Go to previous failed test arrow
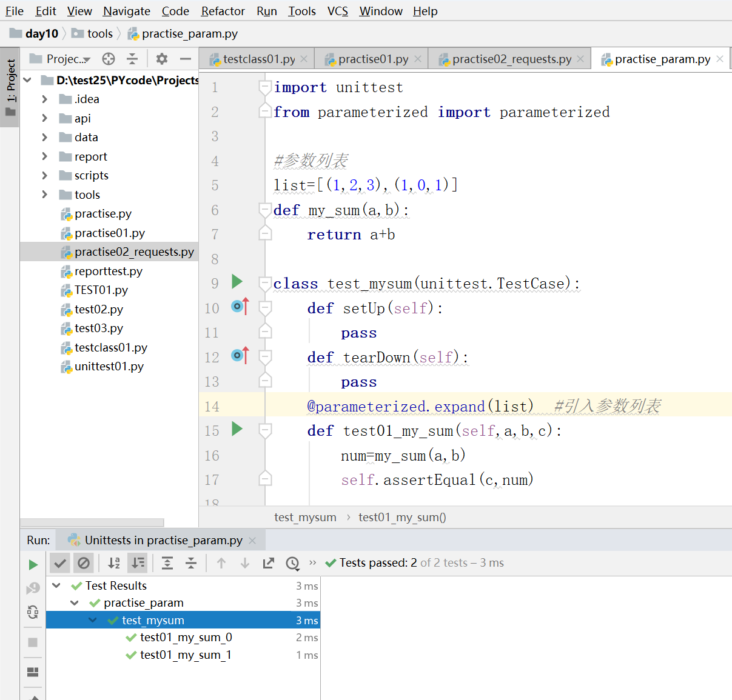The width and height of the screenshot is (732, 700). tap(221, 563)
